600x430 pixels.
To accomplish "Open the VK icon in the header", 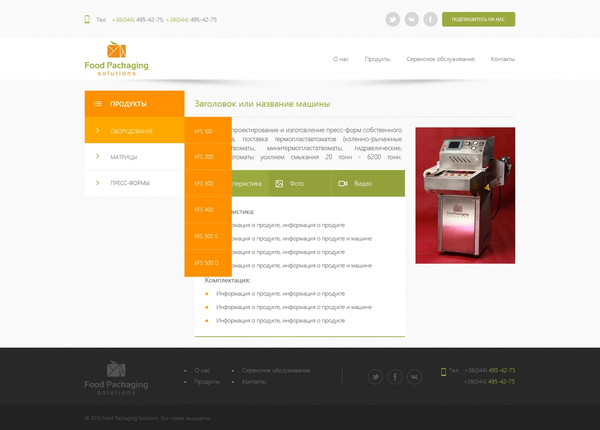I will tap(412, 19).
